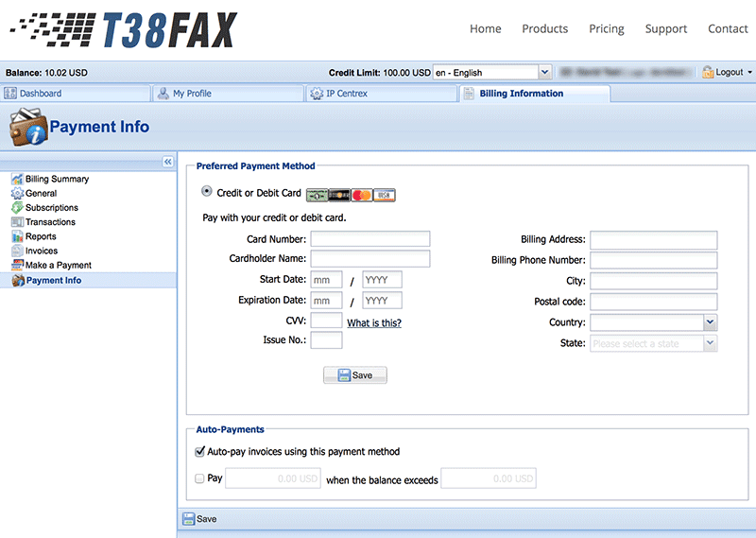
Task: Collapse the left sidebar panel
Action: point(168,162)
